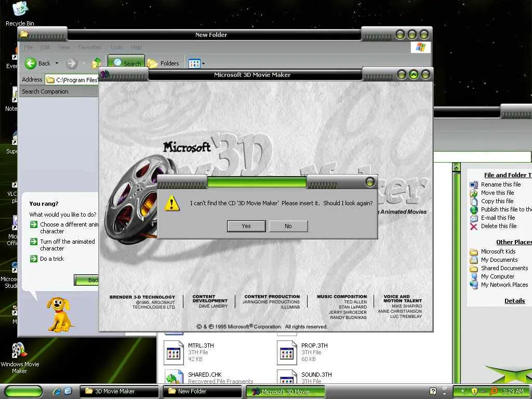
Task: Launch Internet Explorer from quick launch
Action: [x=57, y=392]
